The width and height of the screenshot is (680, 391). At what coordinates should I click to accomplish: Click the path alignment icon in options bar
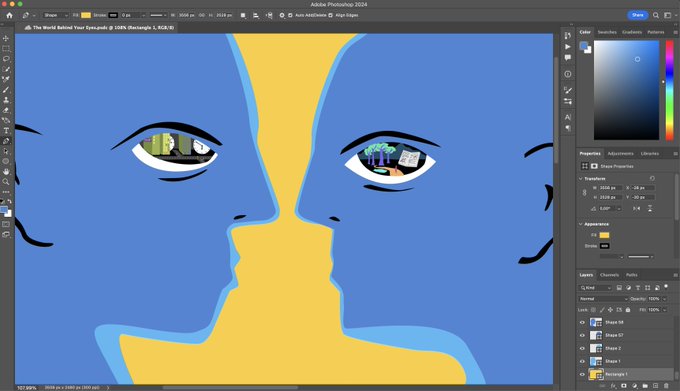[x=256, y=15]
